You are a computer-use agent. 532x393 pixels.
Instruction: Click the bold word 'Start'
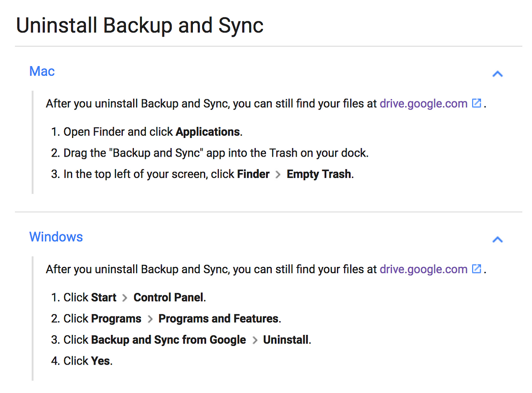coord(104,297)
